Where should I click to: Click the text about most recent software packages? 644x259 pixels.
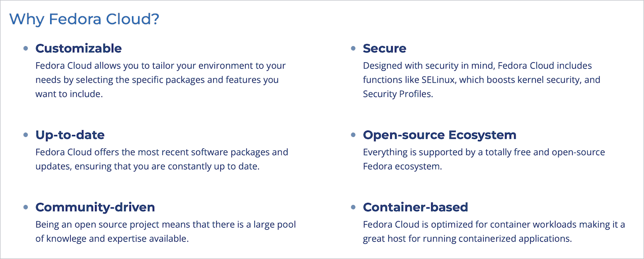coord(161,159)
